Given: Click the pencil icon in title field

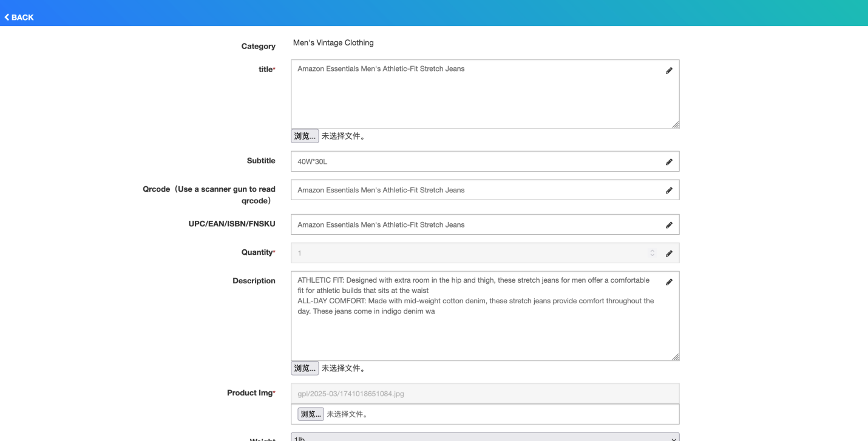Looking at the screenshot, I should [669, 70].
